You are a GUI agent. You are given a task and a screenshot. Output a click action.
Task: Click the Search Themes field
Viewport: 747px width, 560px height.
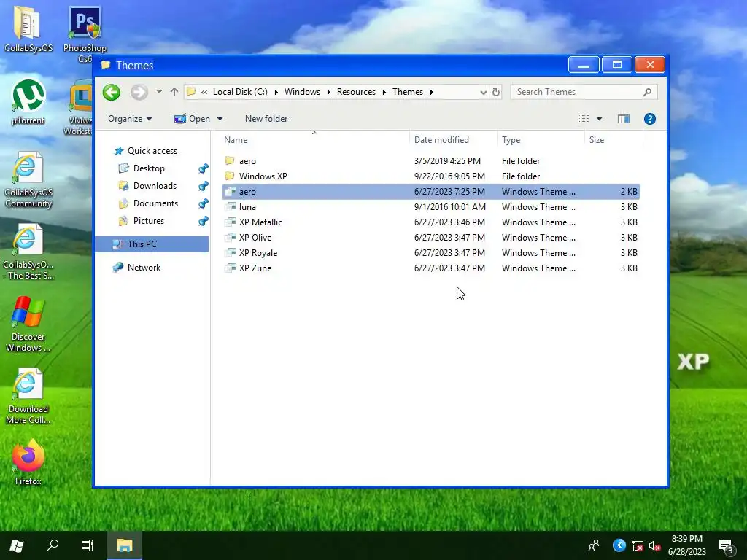coord(584,92)
